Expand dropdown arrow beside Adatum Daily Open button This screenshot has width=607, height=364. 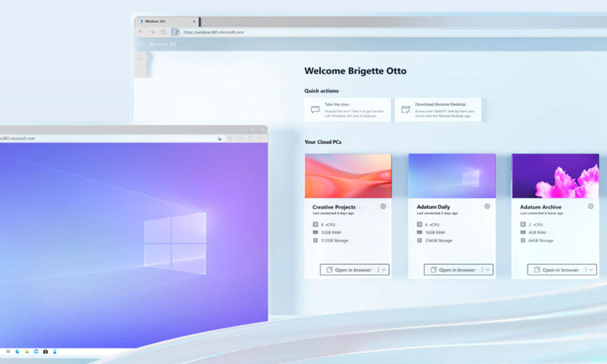pos(487,270)
